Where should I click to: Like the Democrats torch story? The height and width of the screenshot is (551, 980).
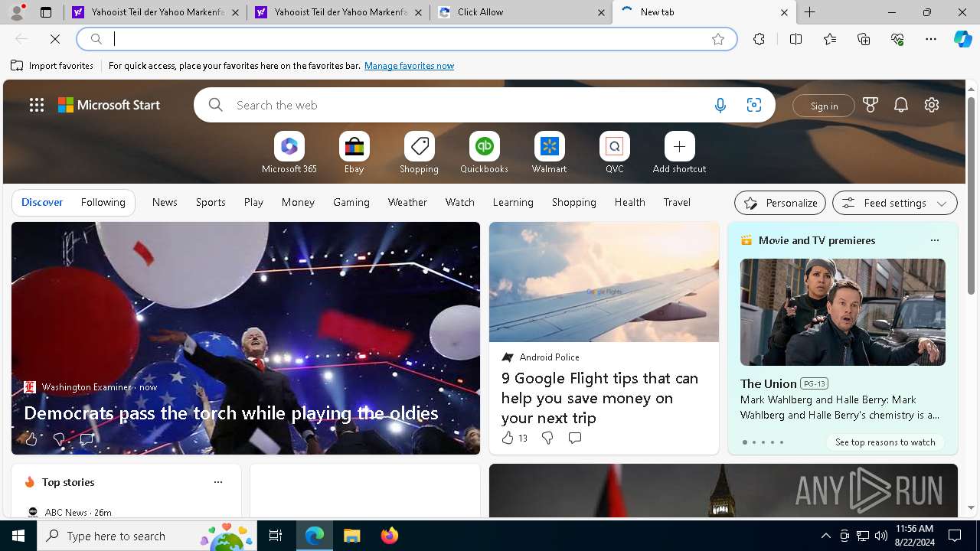point(31,439)
